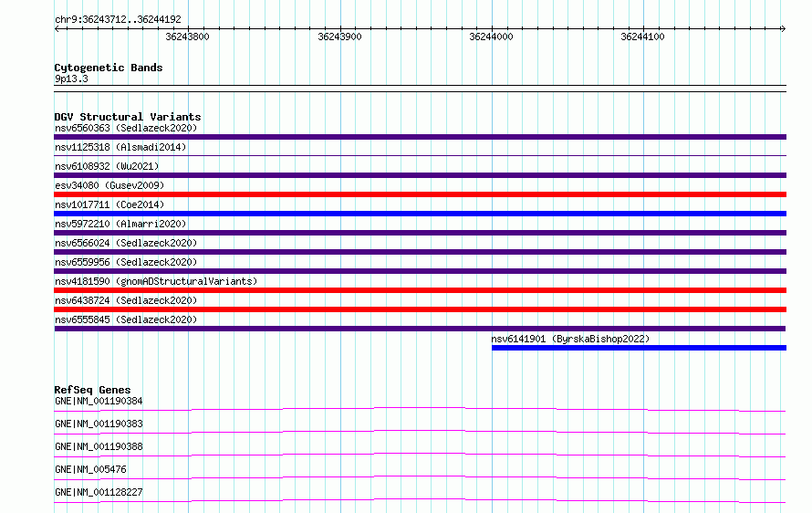Viewport: 812px width, 513px height.
Task: Open the DGV Structural Variants track title
Action: coord(128,117)
